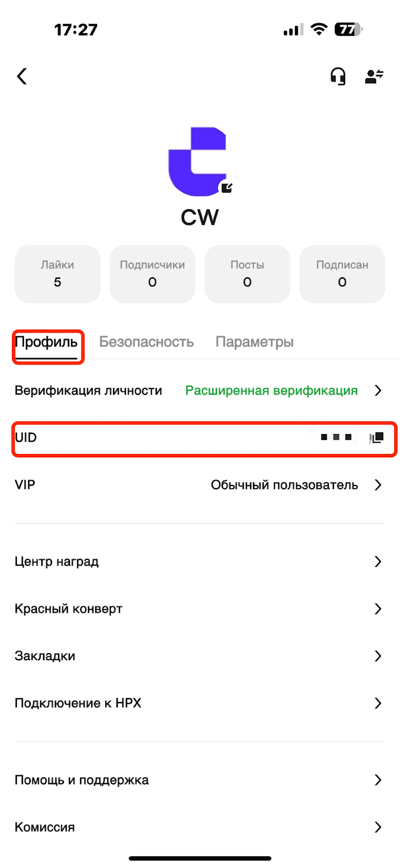Expand the VIP row chevron
This screenshot has width=400, height=868.
[x=378, y=485]
